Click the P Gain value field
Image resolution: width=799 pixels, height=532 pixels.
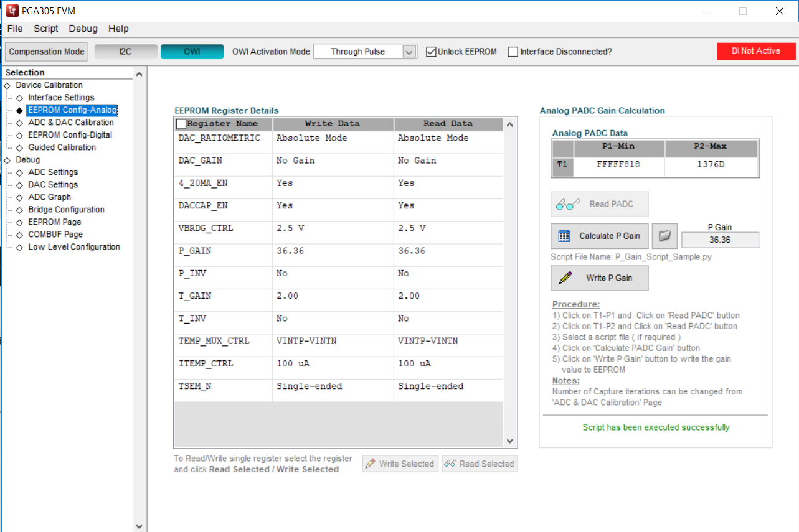(x=720, y=240)
